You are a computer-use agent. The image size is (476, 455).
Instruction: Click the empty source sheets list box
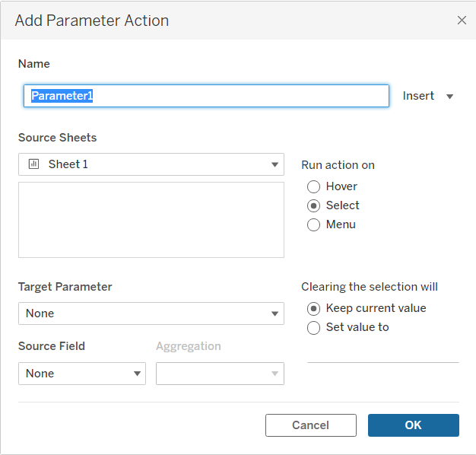[151, 220]
